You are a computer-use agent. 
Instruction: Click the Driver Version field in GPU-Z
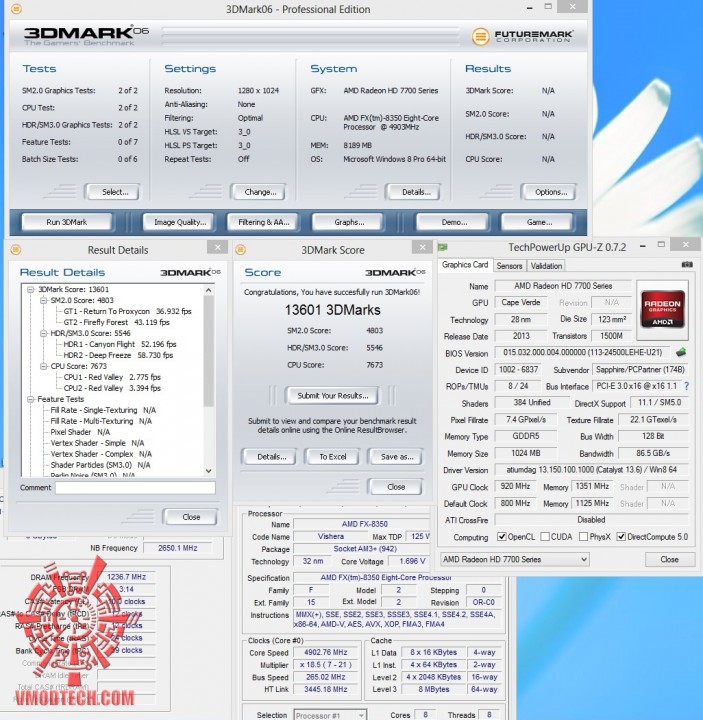(591, 470)
